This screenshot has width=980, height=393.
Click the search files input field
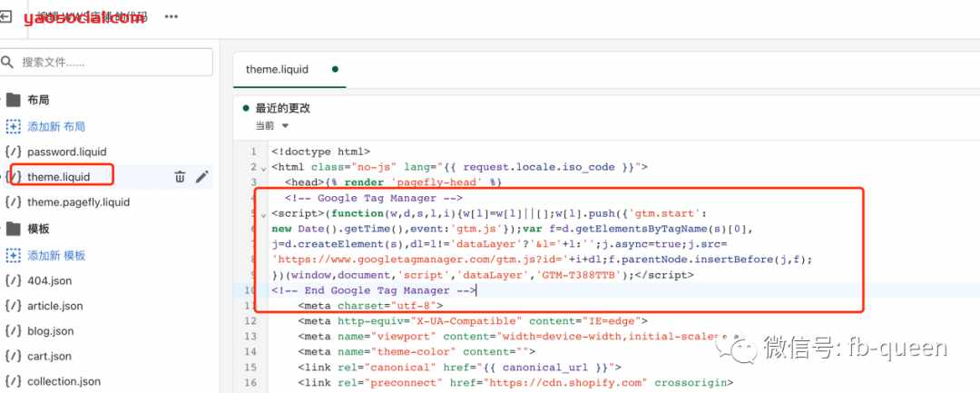click(x=107, y=63)
